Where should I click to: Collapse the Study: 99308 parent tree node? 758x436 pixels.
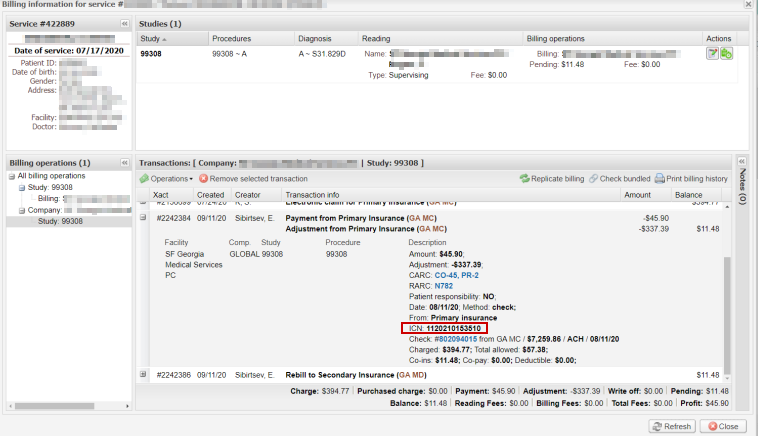[22, 188]
